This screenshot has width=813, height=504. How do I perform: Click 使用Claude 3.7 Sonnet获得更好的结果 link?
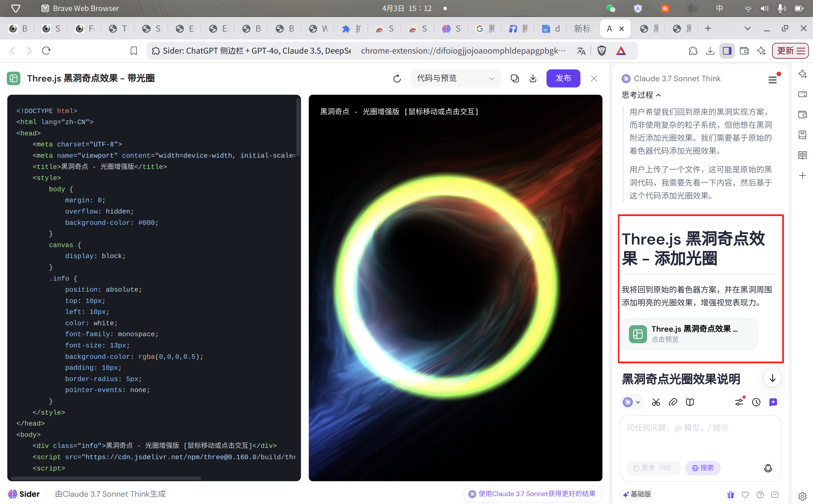coord(532,494)
